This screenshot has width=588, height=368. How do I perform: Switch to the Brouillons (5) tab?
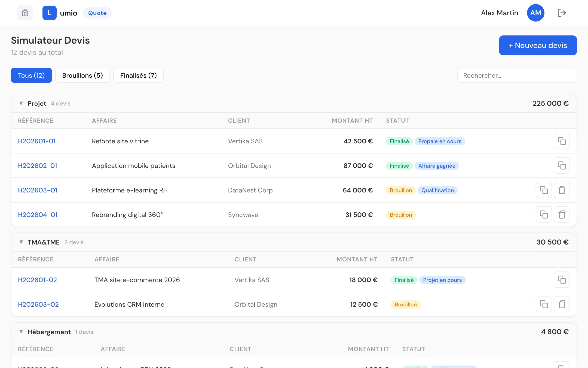(x=82, y=75)
